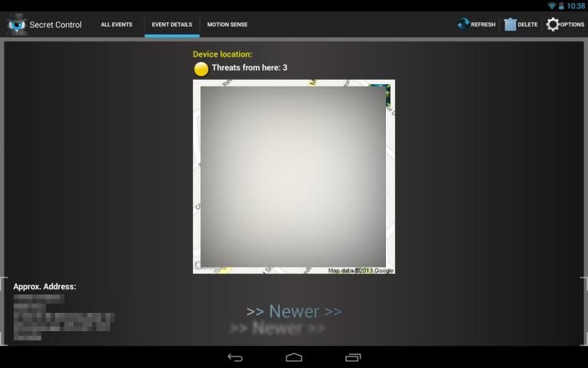Open the Motion Sense tab
The image size is (588, 368).
(227, 25)
